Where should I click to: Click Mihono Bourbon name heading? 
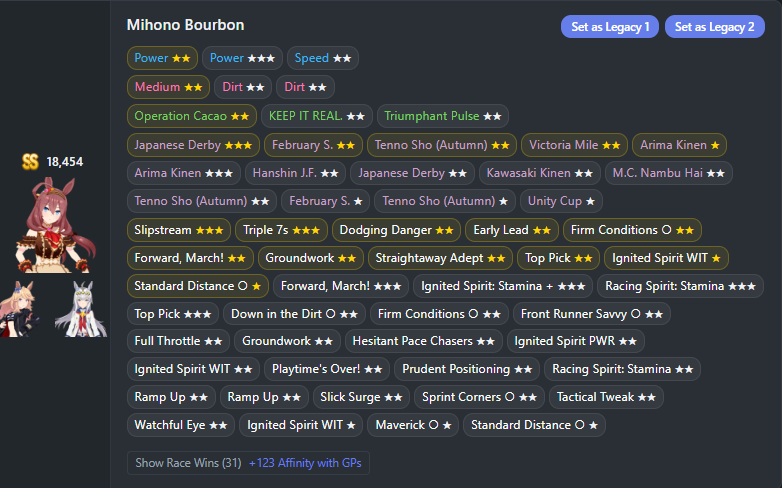point(186,25)
